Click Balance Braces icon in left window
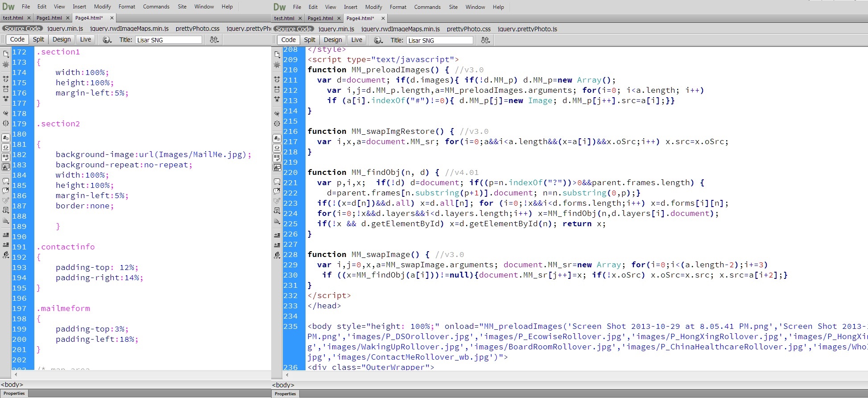868x398 pixels. pos(6,123)
